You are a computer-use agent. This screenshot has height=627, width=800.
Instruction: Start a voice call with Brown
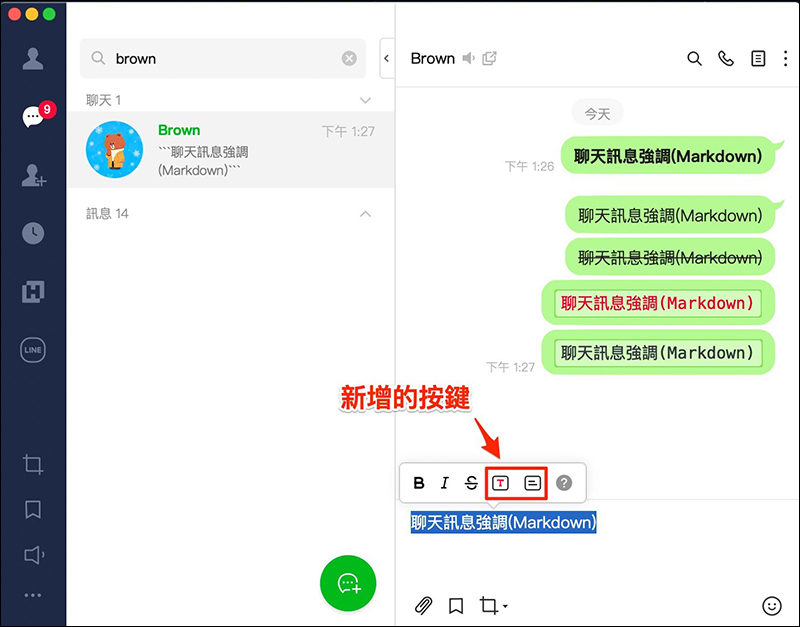point(726,59)
